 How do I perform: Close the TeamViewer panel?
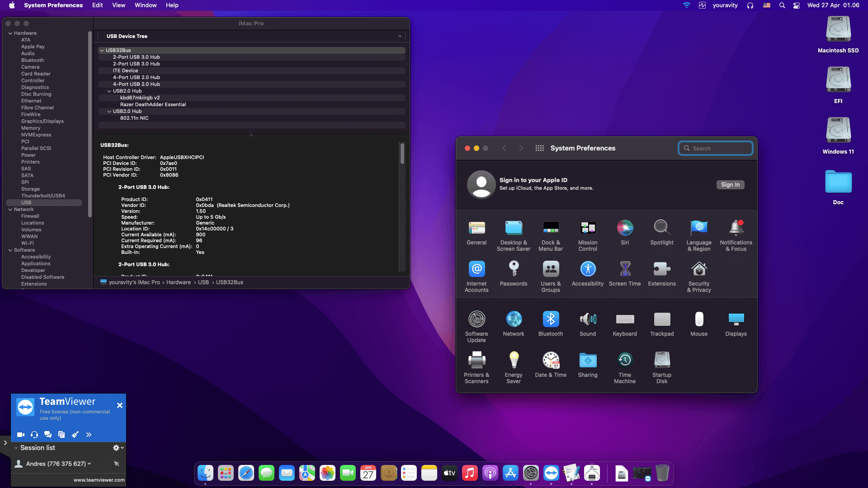tap(120, 406)
